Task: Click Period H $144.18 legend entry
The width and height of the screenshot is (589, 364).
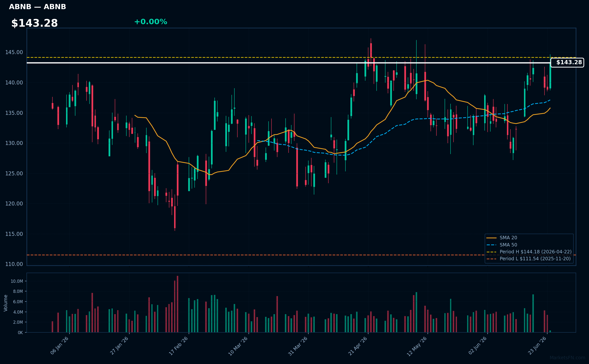Action: [x=529, y=252]
